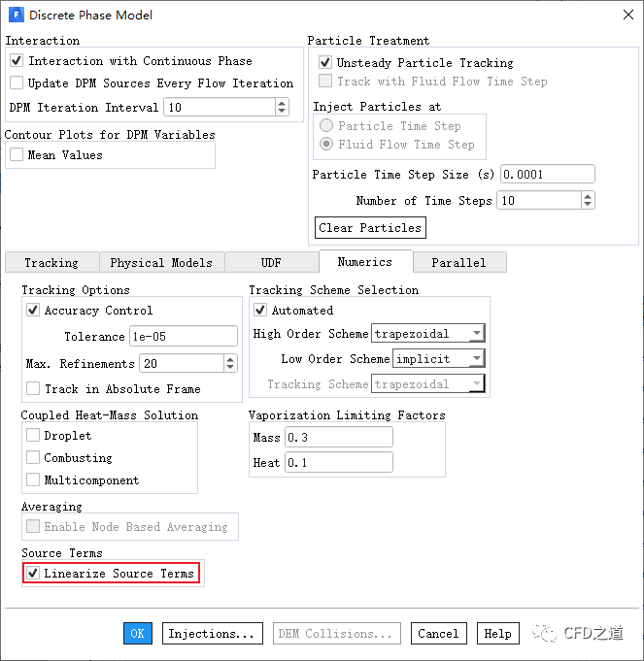
Task: Toggle Accuracy Control checkbox
Action: (33, 311)
